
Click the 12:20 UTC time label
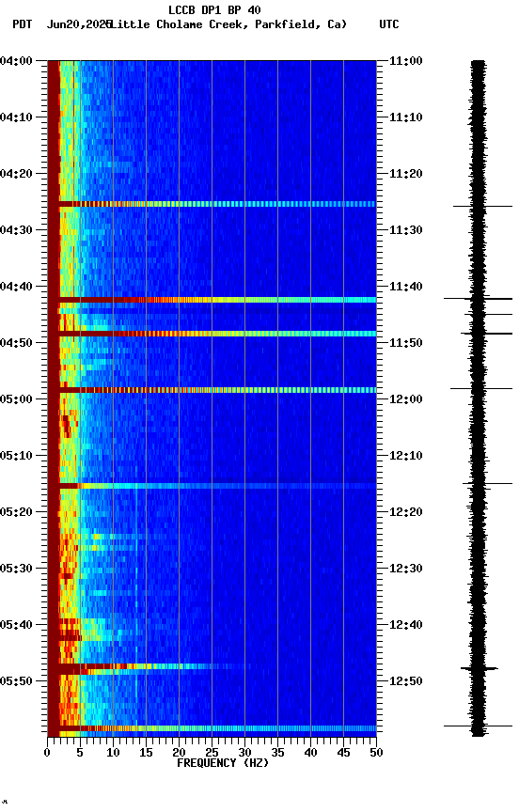406,512
